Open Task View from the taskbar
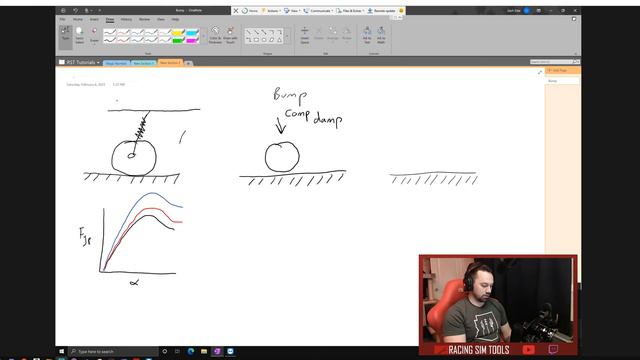 [x=178, y=351]
